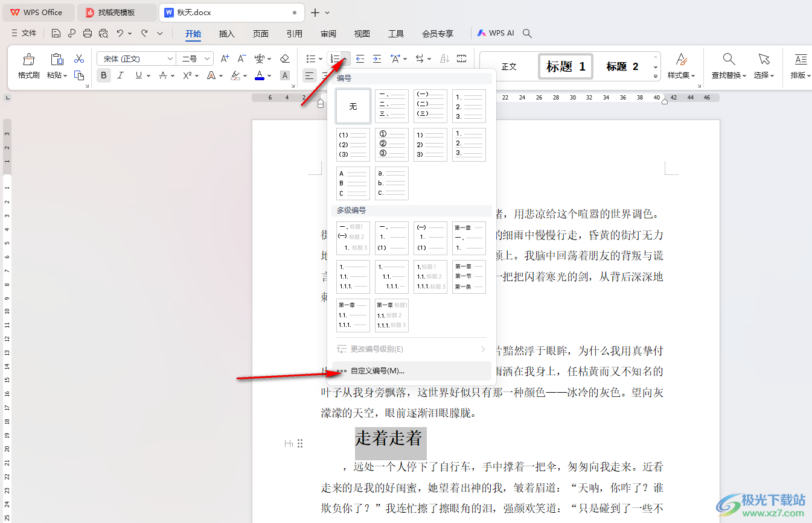The width and height of the screenshot is (812, 523).
Task: Increase indent using indent icon
Action: (377, 59)
